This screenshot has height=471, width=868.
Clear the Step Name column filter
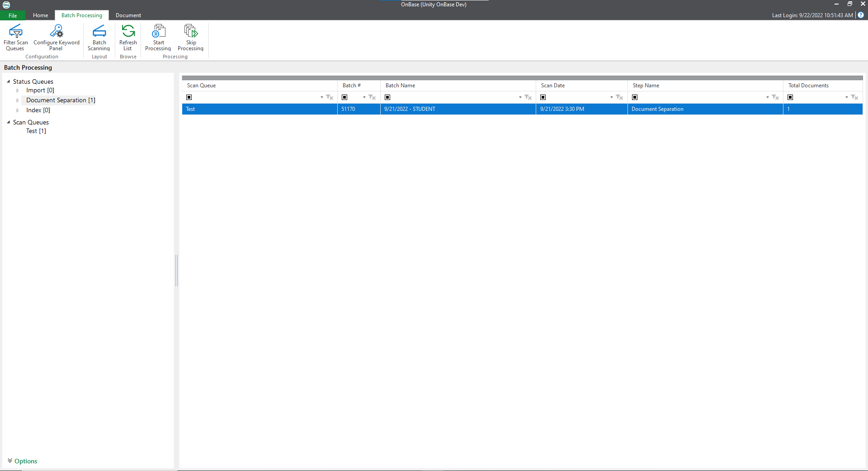pyautogui.click(x=775, y=97)
